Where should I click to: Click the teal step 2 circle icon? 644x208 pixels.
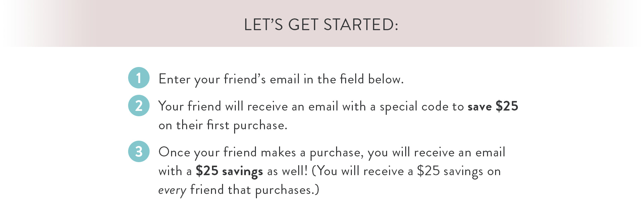(x=139, y=106)
